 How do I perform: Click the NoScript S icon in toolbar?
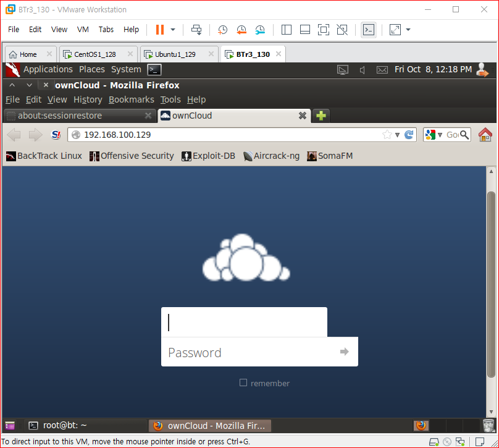[x=56, y=135]
